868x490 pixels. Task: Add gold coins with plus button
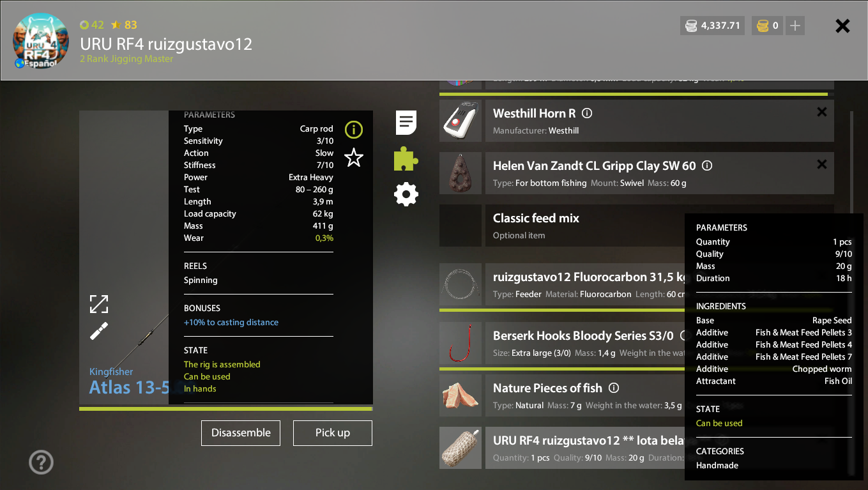pos(795,26)
